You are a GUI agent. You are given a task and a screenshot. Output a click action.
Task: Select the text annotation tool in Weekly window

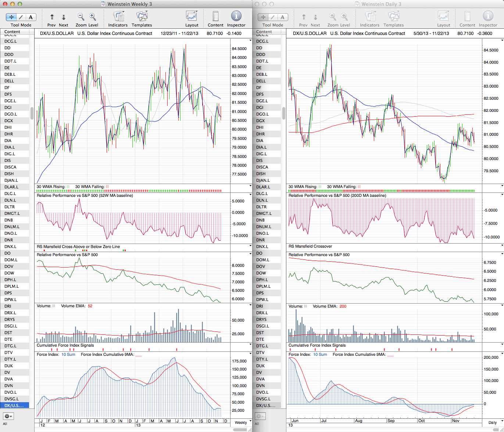31,17
